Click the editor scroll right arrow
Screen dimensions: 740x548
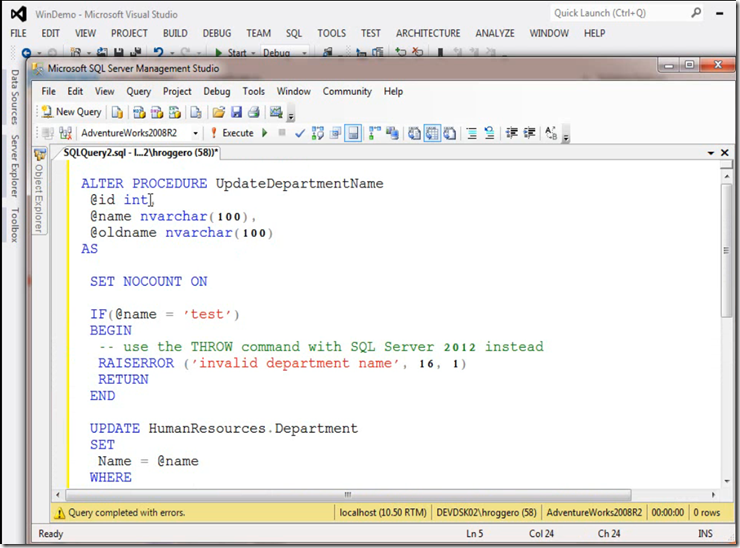713,495
